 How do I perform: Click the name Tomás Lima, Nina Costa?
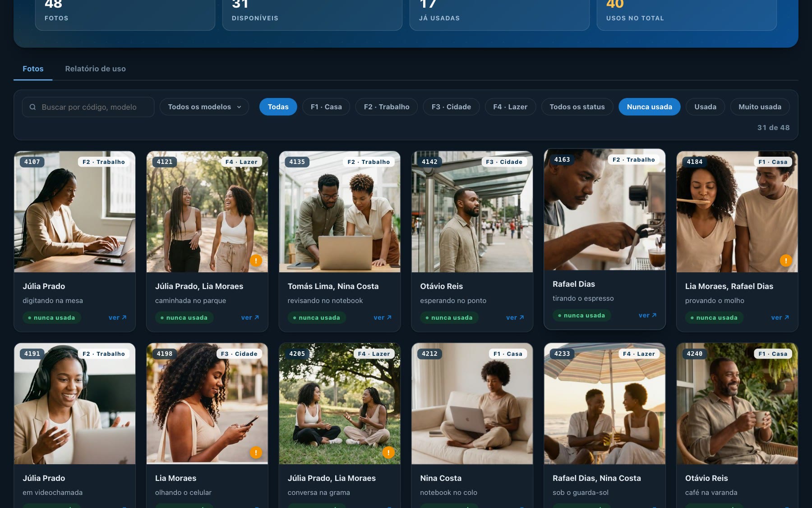coord(333,286)
